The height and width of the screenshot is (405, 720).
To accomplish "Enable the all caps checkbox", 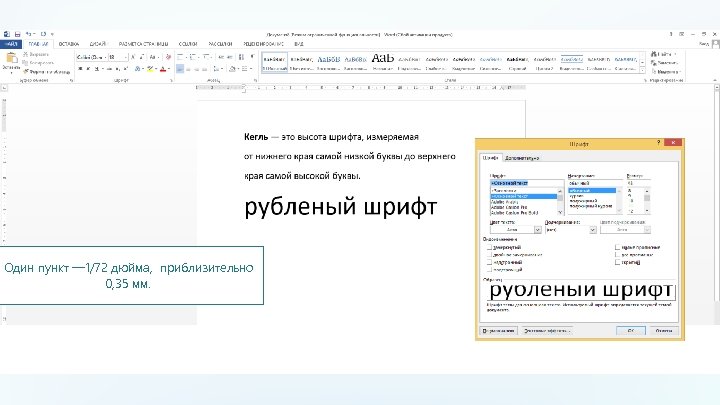I will [x=617, y=255].
